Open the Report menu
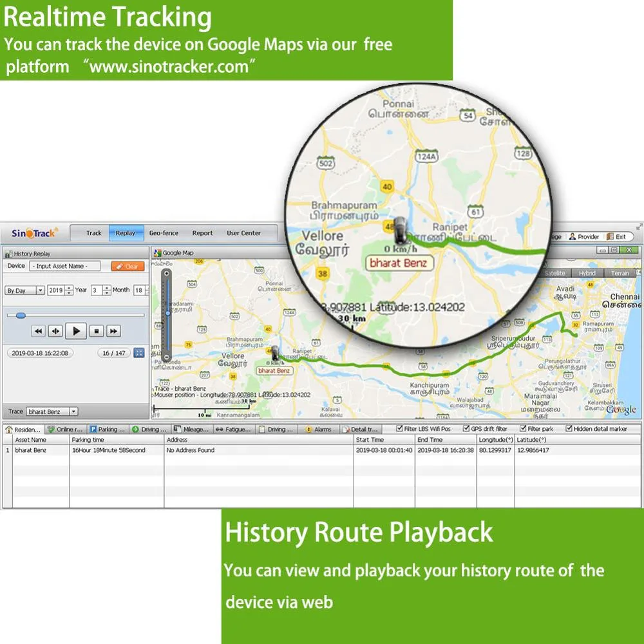 [202, 233]
